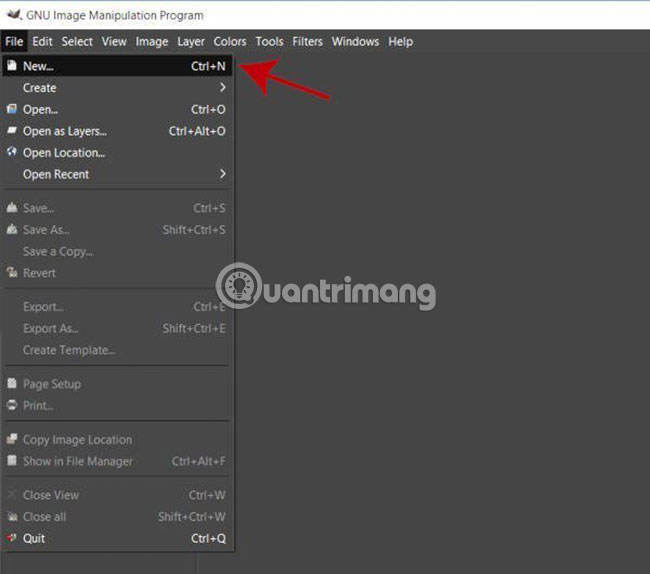Click the New document icon
This screenshot has height=574, width=650.
12,65
